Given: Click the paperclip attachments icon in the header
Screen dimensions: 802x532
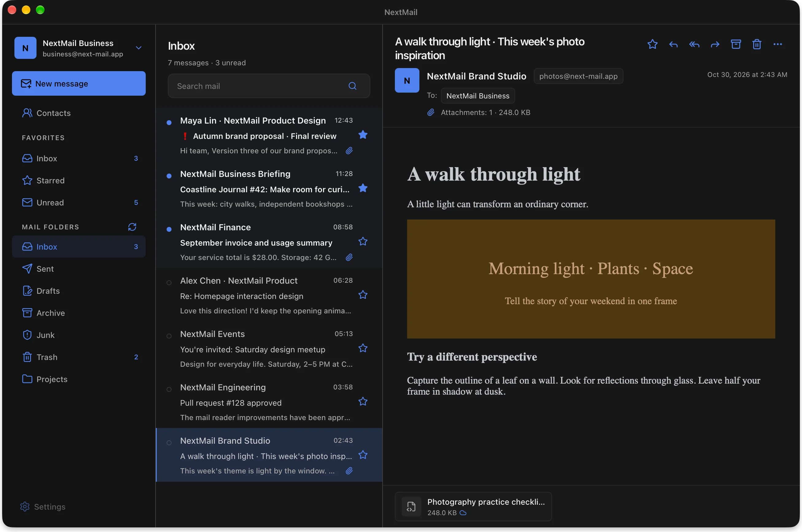Looking at the screenshot, I should pos(431,112).
